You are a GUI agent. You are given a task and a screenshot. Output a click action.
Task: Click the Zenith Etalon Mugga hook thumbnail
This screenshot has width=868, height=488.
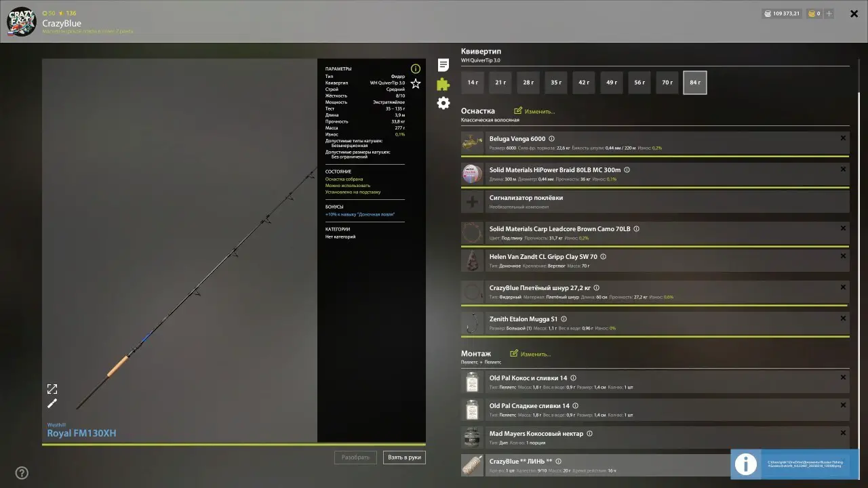pos(472,323)
